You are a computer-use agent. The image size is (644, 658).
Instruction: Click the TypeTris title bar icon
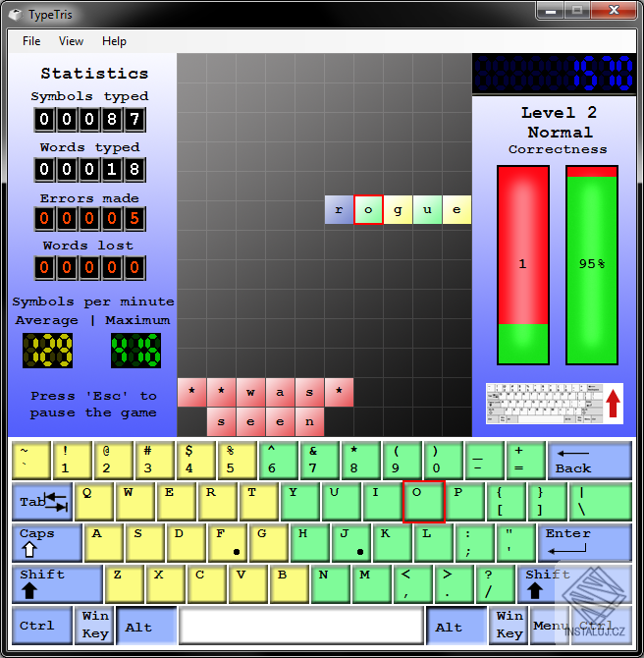click(x=16, y=15)
